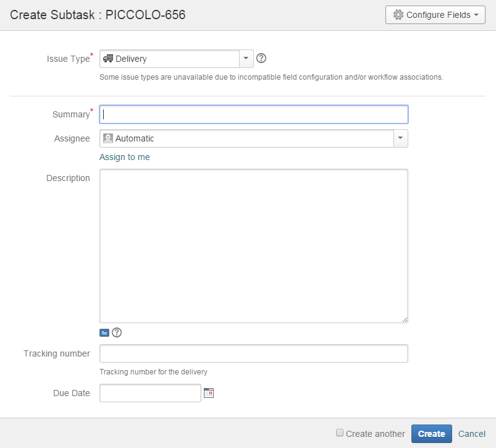This screenshot has height=448, width=496.
Task: Click the Assign to me link
Action: 125,157
